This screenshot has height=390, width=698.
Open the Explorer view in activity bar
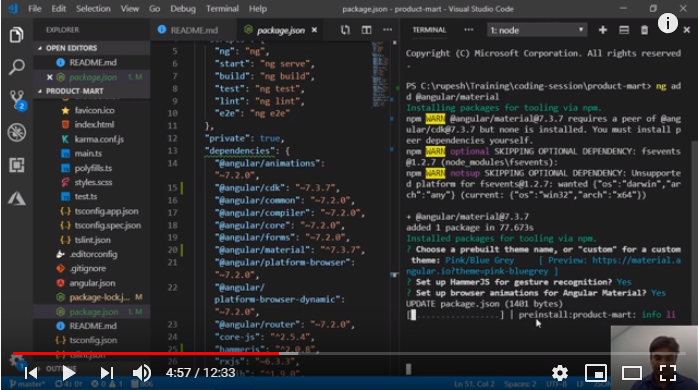coord(16,35)
